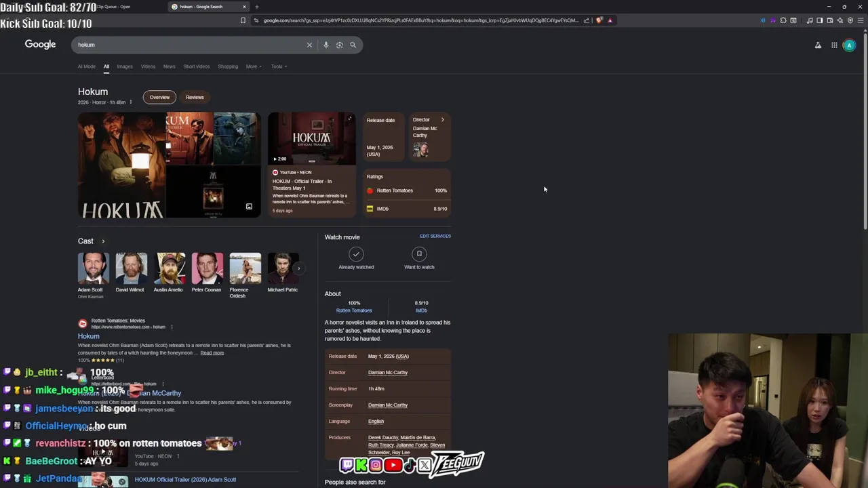Switch to AI Mode tab
This screenshot has height=488, width=868.
click(87, 66)
